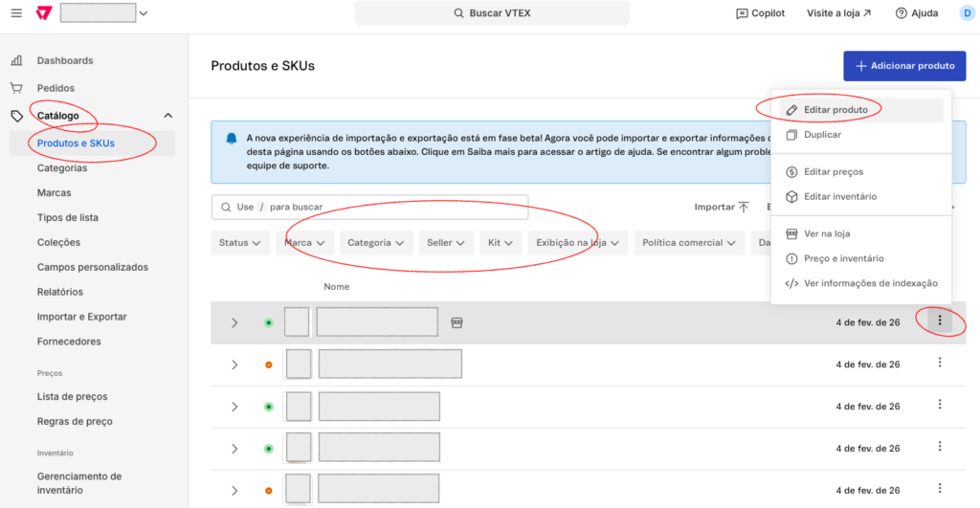980x508 pixels.
Task: Click the Importar upload icon
Action: click(x=744, y=207)
